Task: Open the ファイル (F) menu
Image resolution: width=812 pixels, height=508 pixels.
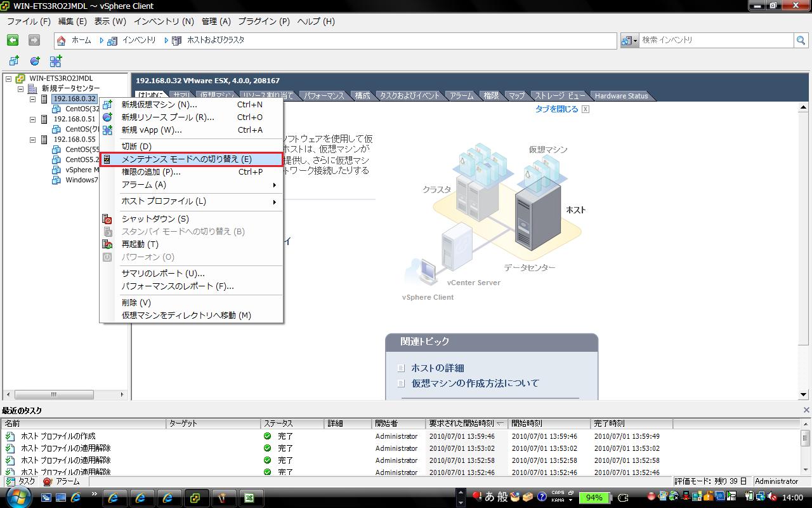Action: tap(29, 21)
